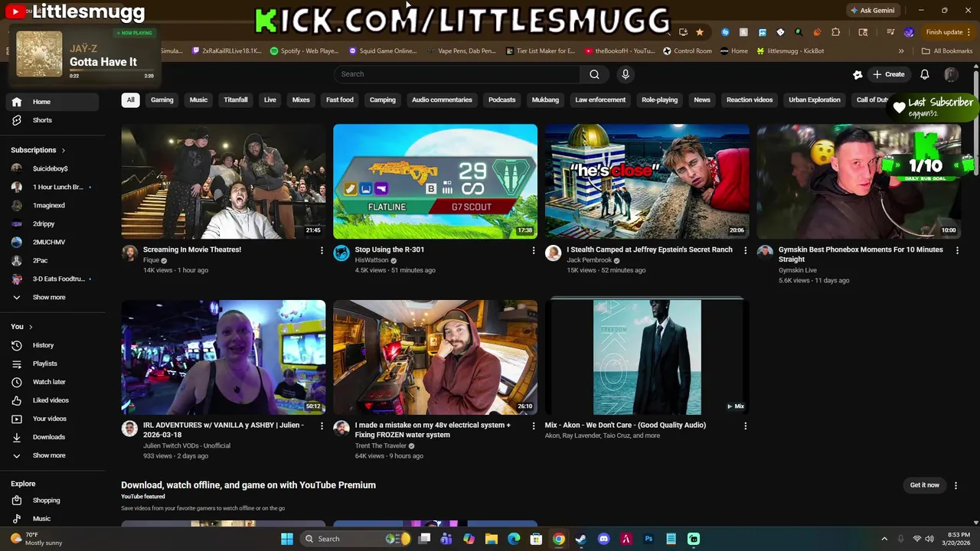Image resolution: width=980 pixels, height=551 pixels.
Task: Show more items under Watch later section
Action: pos(53,455)
